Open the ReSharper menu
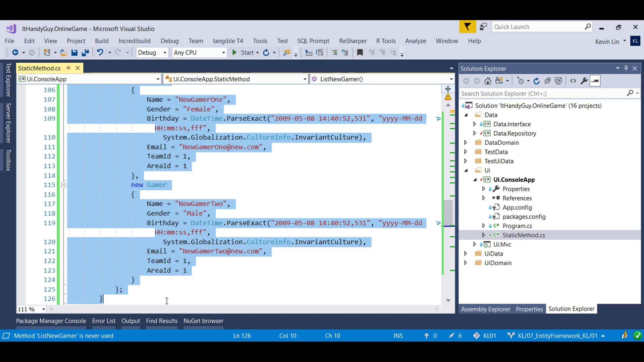Image resolution: width=644 pixels, height=362 pixels. pyautogui.click(x=353, y=41)
